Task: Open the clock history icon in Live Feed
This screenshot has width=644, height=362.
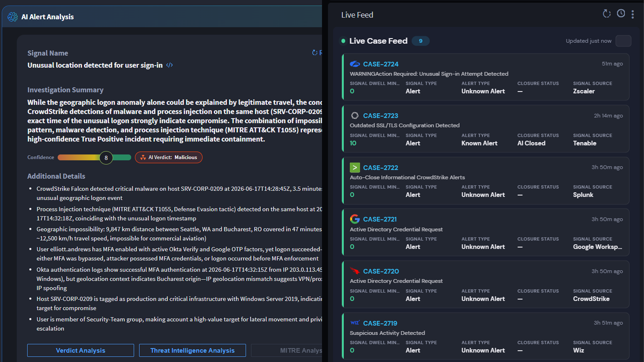Action: [621, 13]
